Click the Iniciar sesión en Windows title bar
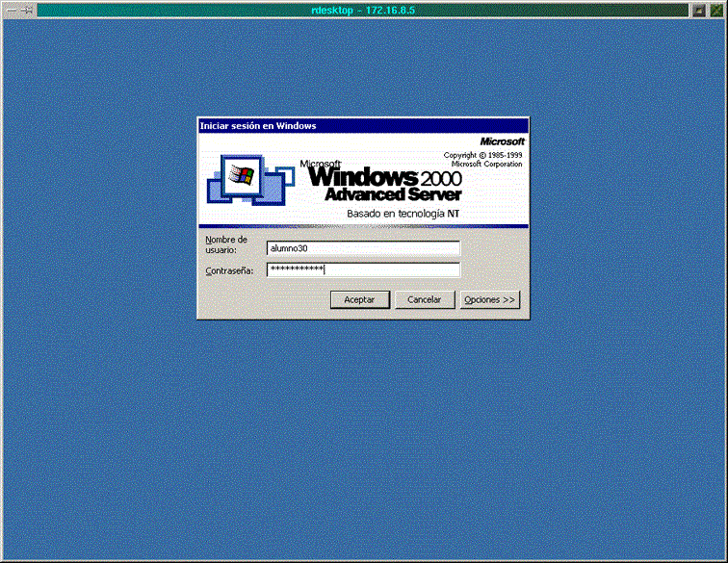728x563 pixels. click(363, 126)
